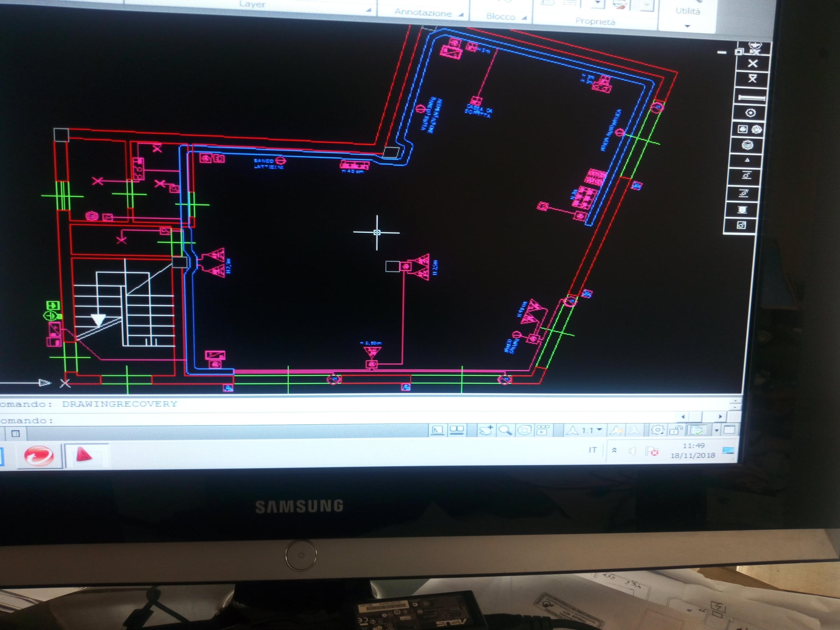Open the Proprietà panel title
840x630 pixels.
click(595, 21)
